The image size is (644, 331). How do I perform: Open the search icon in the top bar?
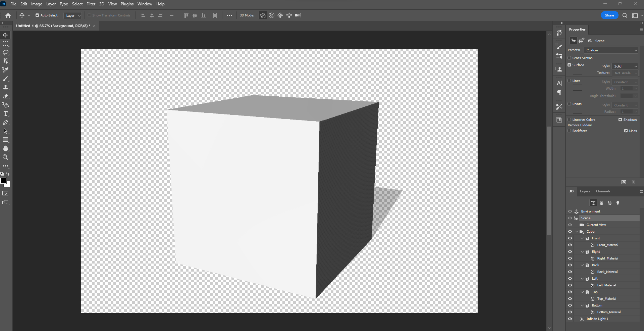click(x=625, y=15)
